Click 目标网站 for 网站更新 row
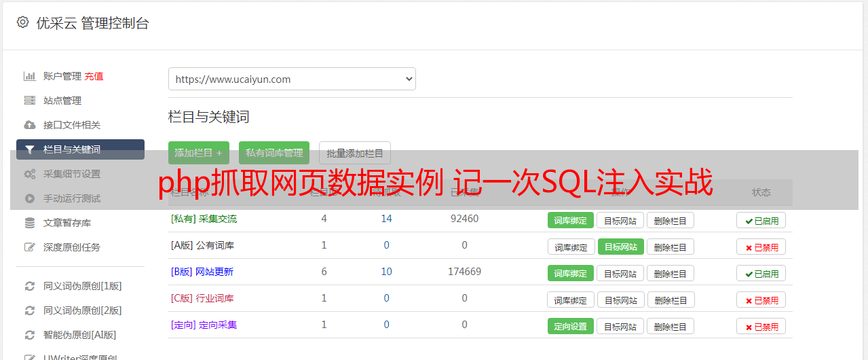Viewport: 868px width, 360px height. point(620,273)
